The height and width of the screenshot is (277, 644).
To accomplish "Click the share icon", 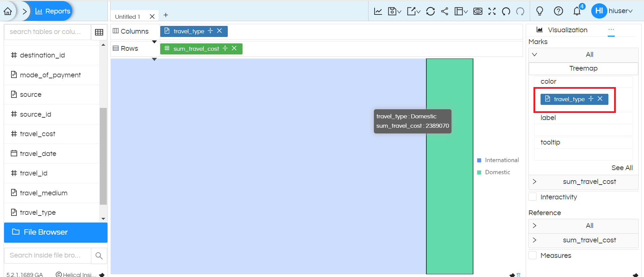I will [x=444, y=11].
